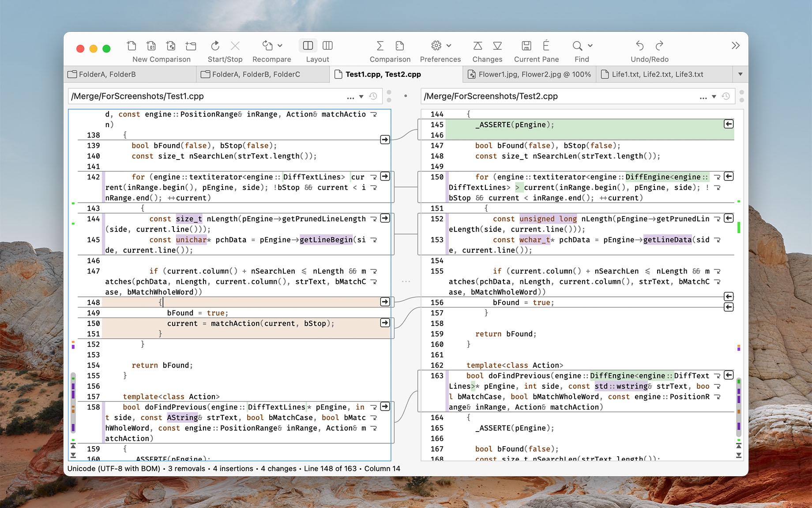The width and height of the screenshot is (812, 508).
Task: Click the Recompare refresh icon
Action: click(267, 45)
